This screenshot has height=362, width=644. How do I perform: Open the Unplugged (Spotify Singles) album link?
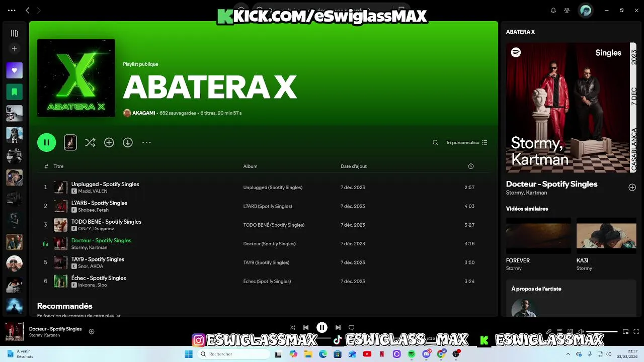tap(273, 187)
